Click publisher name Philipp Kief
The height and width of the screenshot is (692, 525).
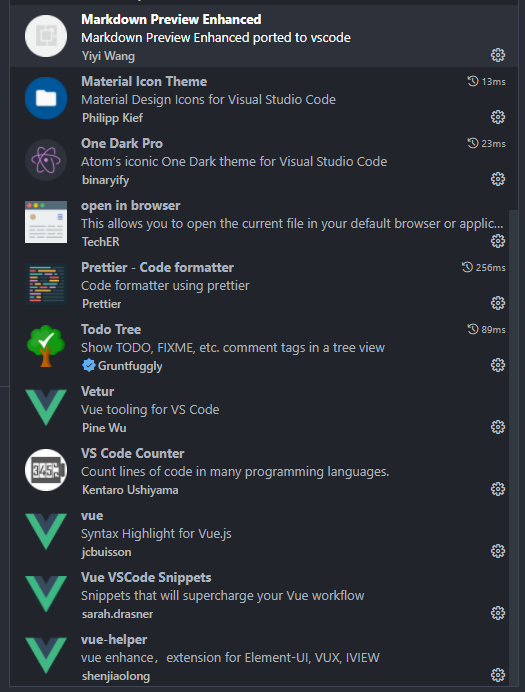tap(112, 118)
